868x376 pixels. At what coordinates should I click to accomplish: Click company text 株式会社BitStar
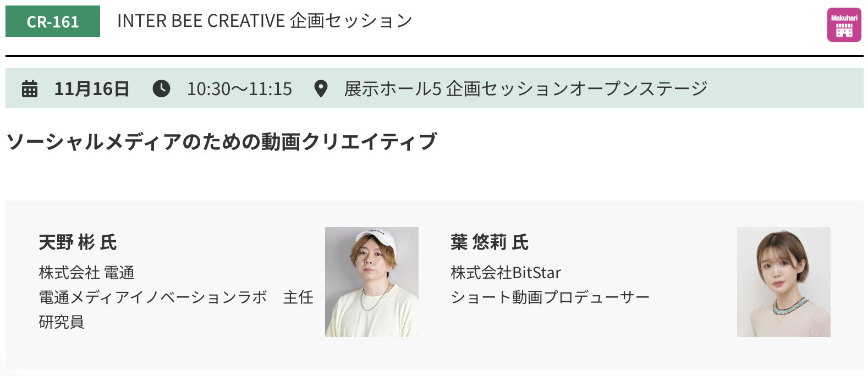point(506,272)
